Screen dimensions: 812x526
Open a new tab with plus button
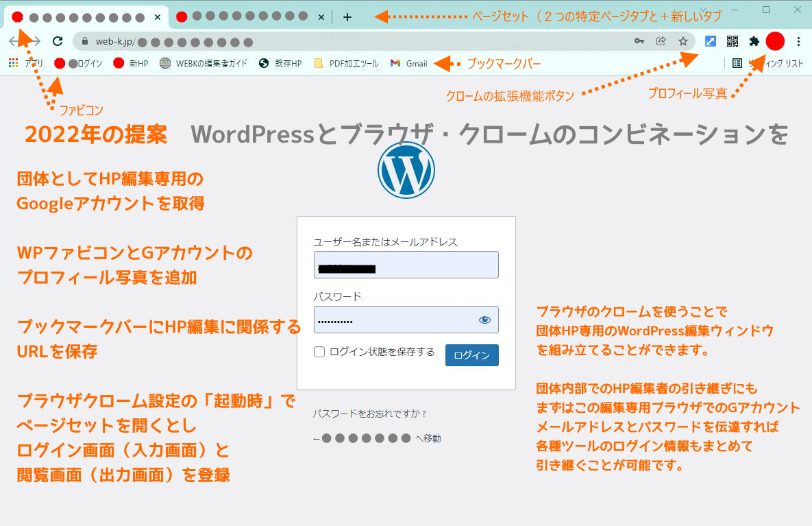pos(347,17)
